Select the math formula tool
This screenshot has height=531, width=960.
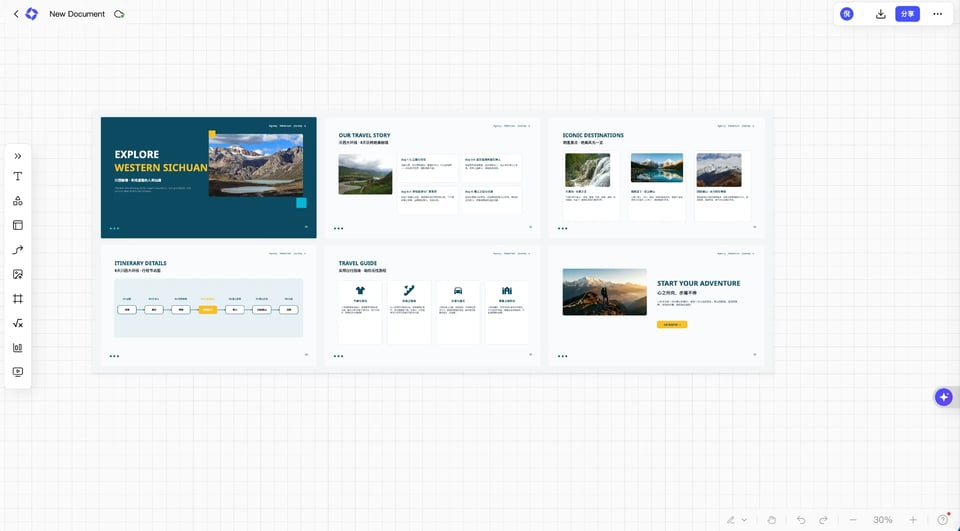[x=18, y=323]
